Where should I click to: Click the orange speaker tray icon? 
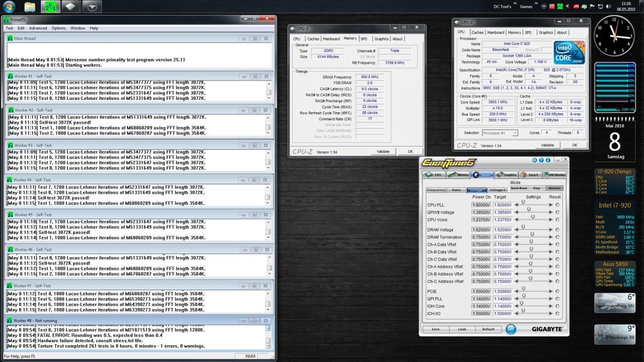pyautogui.click(x=568, y=6)
